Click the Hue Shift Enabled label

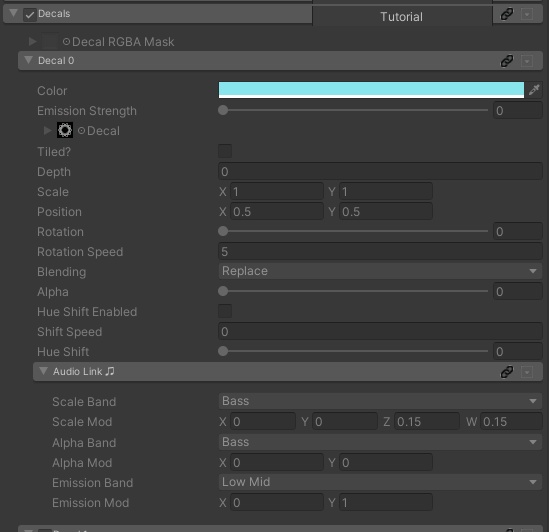click(87, 312)
